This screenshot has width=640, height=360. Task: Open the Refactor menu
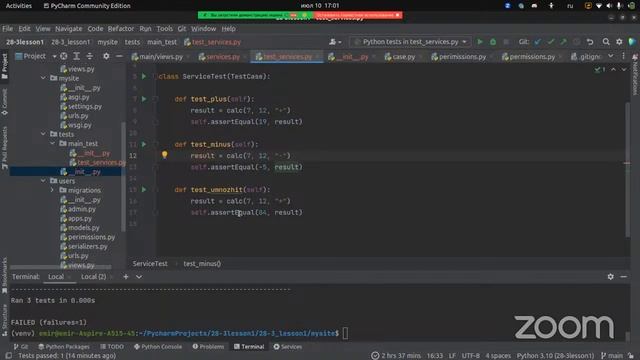[x=120, y=29]
